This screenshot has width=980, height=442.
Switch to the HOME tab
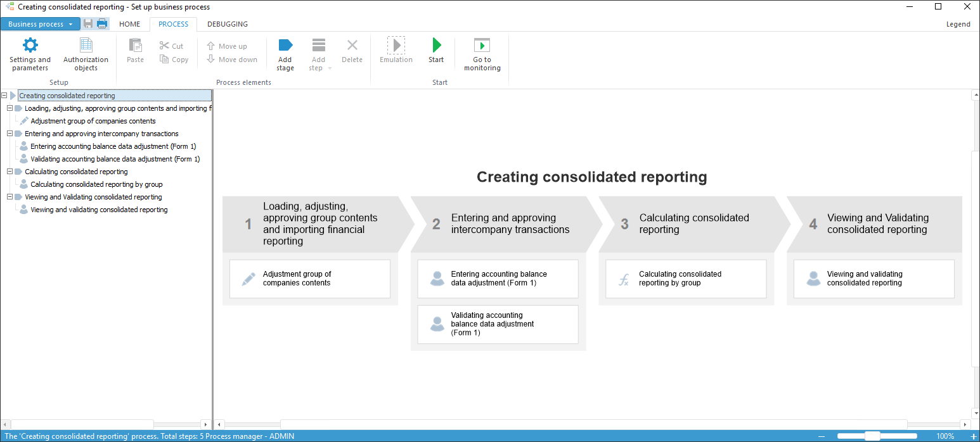point(130,24)
